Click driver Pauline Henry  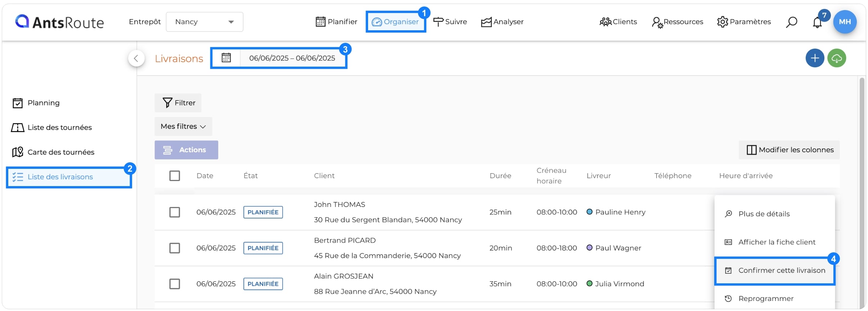[x=620, y=212]
